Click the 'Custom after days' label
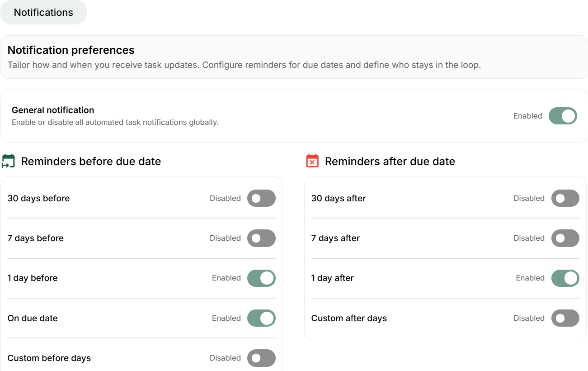The height and width of the screenshot is (371, 588). pyautogui.click(x=349, y=318)
